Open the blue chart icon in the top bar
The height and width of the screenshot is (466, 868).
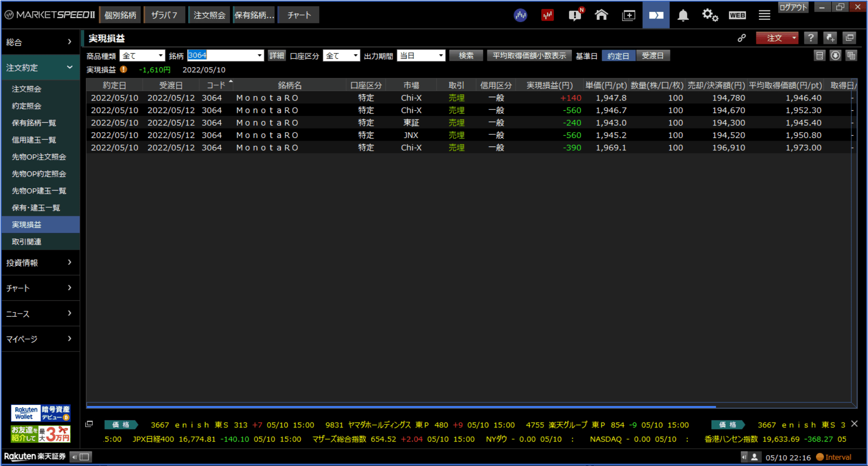click(x=520, y=15)
